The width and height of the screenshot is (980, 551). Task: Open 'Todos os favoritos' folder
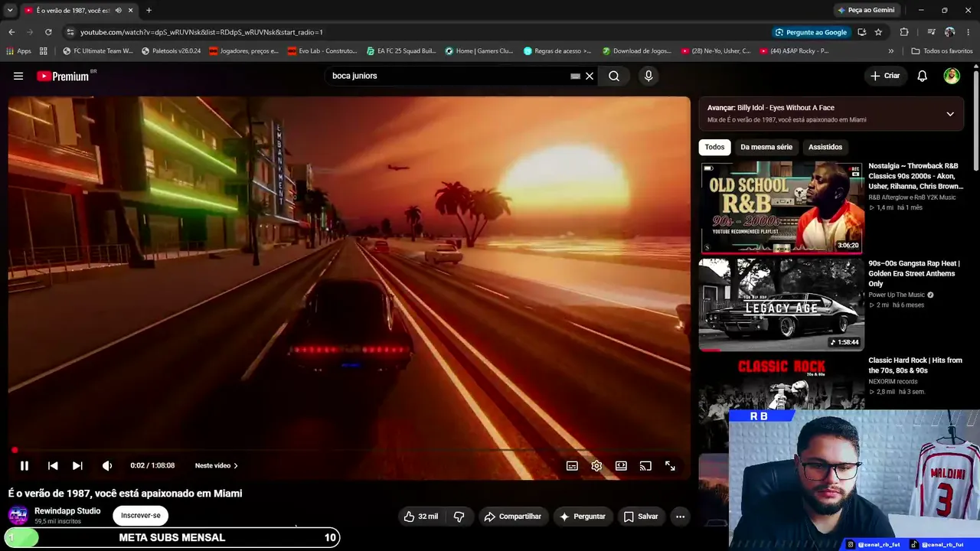click(x=942, y=51)
